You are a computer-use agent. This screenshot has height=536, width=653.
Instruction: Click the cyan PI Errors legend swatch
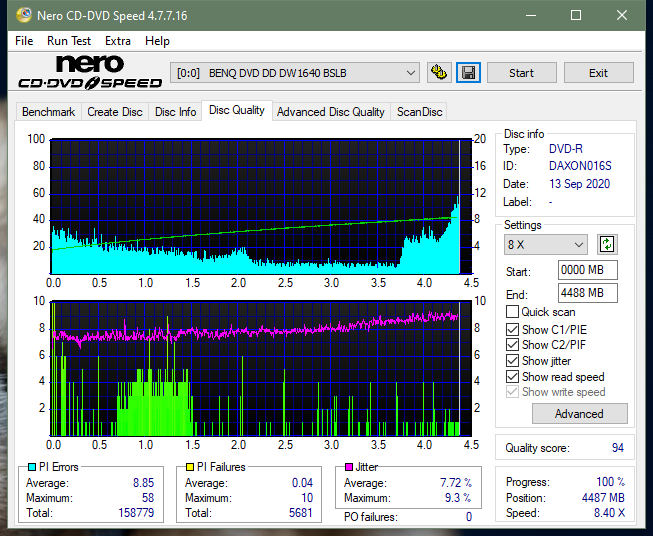click(32, 467)
